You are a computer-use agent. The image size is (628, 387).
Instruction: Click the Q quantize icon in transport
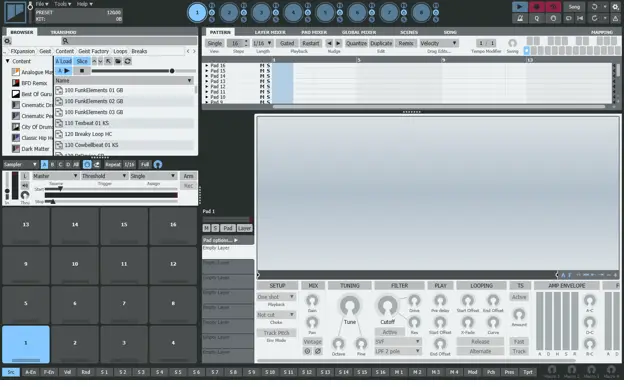536,18
